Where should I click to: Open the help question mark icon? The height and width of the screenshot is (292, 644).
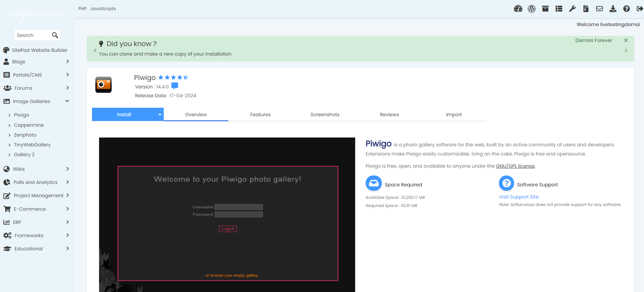point(626,9)
